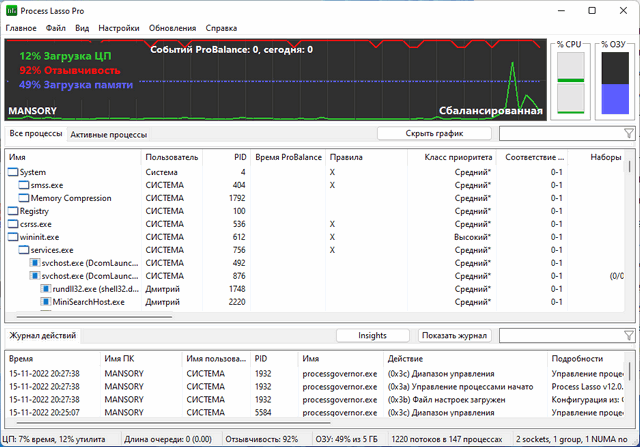Open the Вид menu
Viewport: 640px width, 447px height.
(81, 28)
